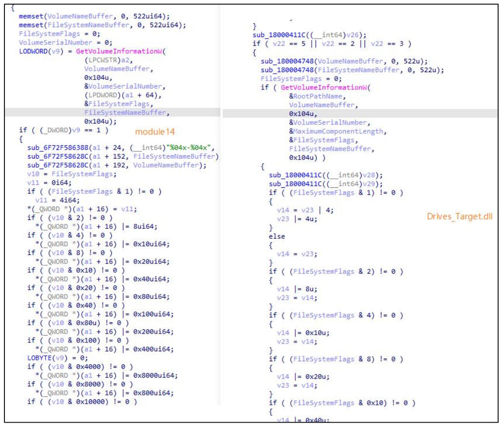The height and width of the screenshot is (429, 504).
Task: Select 'VolumeSerialNumber = 0;' in left pane
Action: point(66,43)
